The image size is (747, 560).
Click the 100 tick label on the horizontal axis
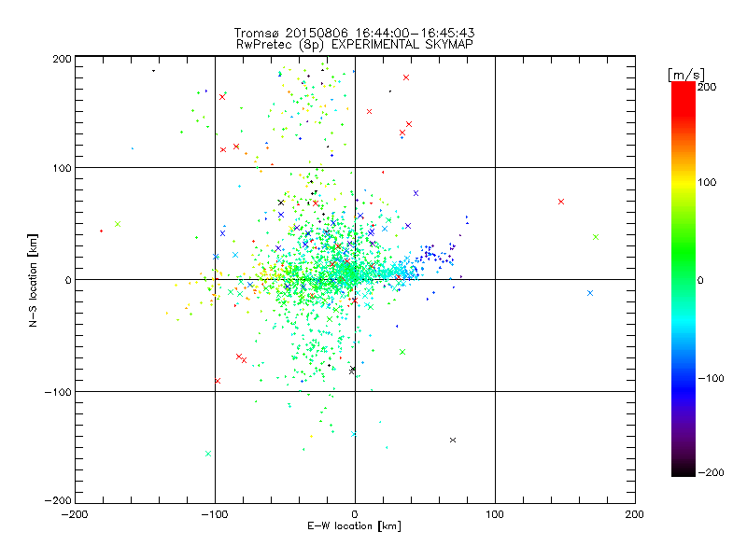(x=495, y=514)
